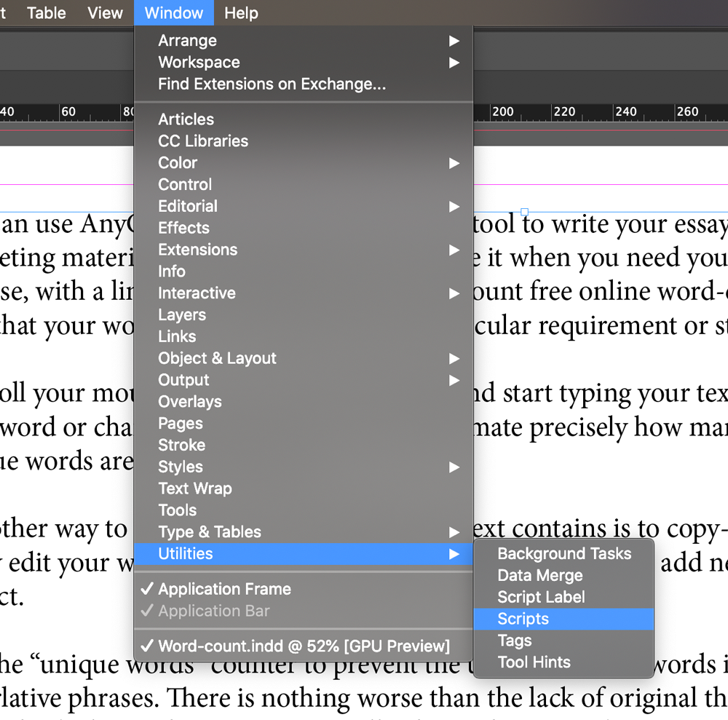Viewport: 728px width, 720px height.
Task: Open the Table menu
Action: (46, 13)
